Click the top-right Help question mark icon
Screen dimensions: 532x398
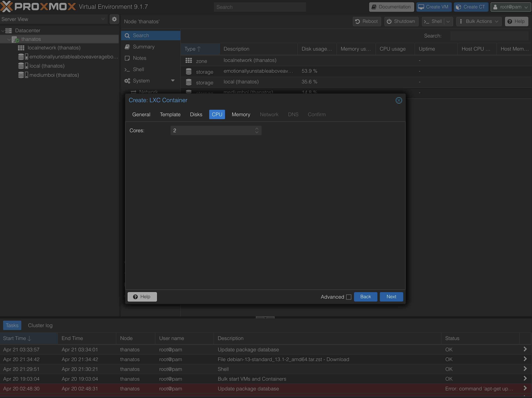click(x=510, y=21)
